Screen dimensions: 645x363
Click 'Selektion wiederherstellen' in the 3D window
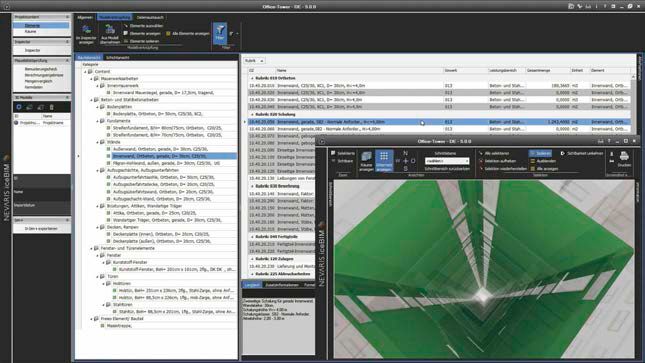[x=502, y=169]
